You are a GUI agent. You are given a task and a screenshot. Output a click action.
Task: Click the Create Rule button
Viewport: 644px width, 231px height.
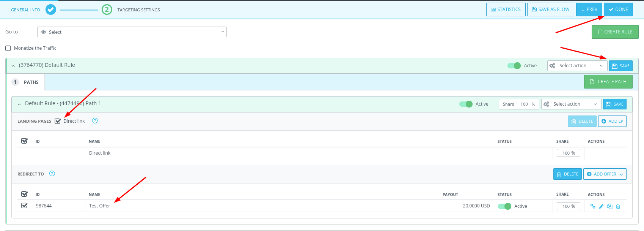pyautogui.click(x=615, y=32)
